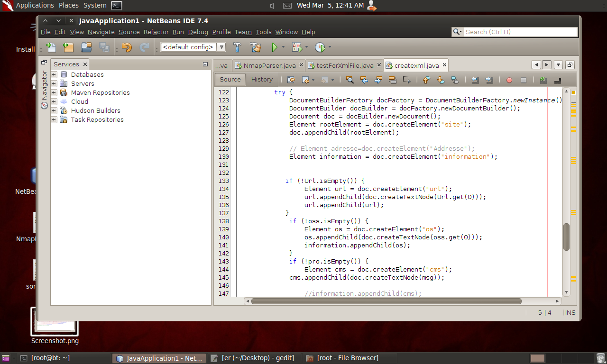Click the editor vertical scrollbar thumb

(566, 237)
